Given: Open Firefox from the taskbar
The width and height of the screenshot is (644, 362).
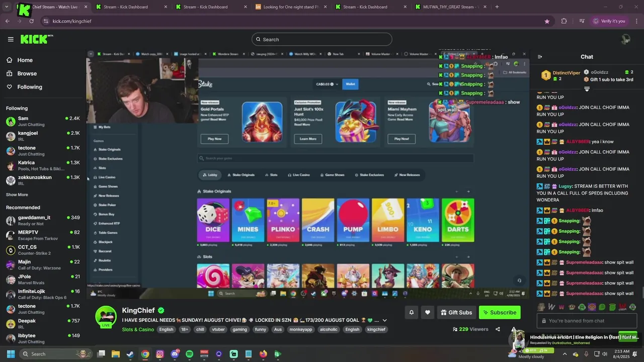Looking at the screenshot, I should (x=263, y=354).
